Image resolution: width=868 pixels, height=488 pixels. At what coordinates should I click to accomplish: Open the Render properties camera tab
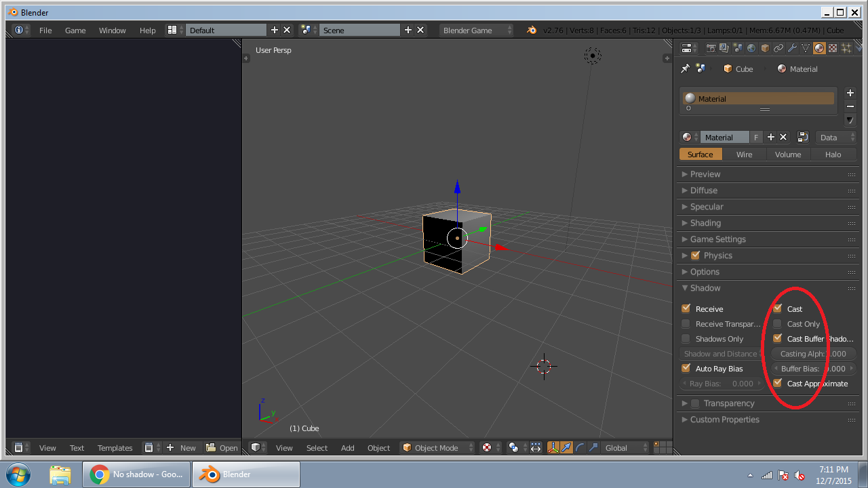point(711,48)
